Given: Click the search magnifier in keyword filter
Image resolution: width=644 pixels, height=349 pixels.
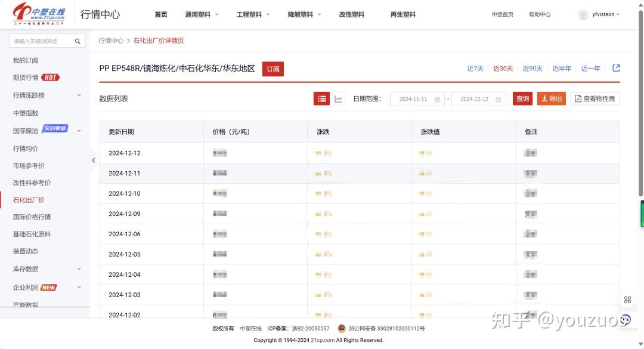Looking at the screenshot, I should [78, 41].
